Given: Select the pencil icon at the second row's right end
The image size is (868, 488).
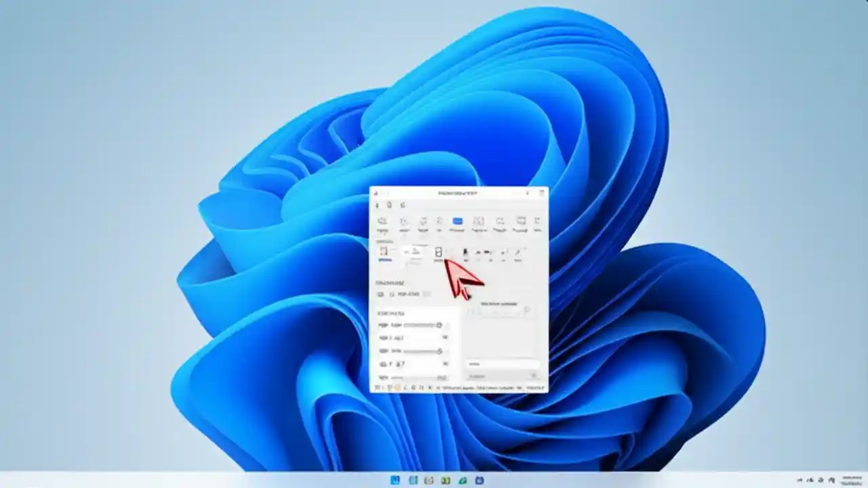Looking at the screenshot, I should [x=519, y=252].
